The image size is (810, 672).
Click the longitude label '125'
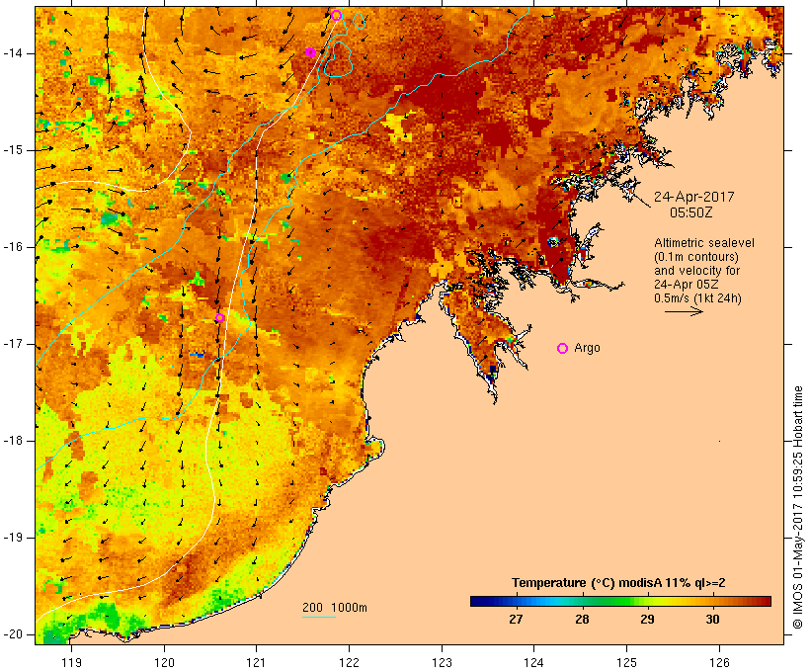coord(626,662)
